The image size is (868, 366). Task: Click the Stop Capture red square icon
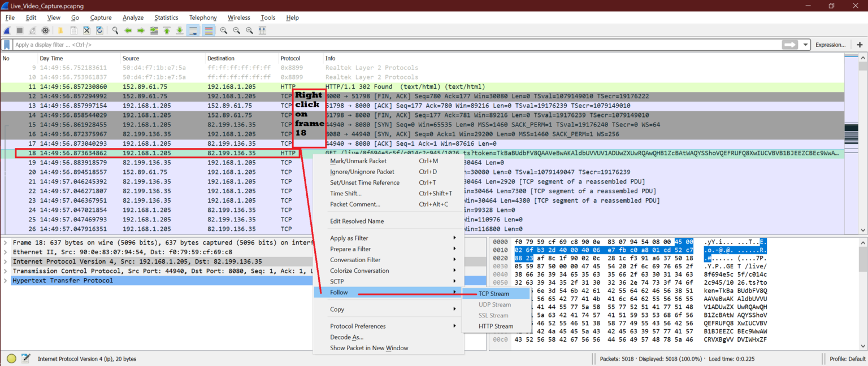(18, 30)
